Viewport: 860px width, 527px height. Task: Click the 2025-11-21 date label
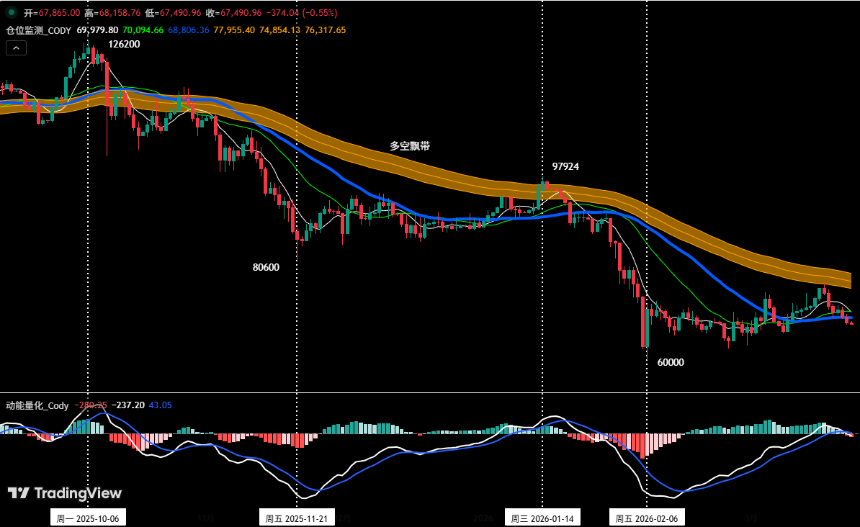297,518
